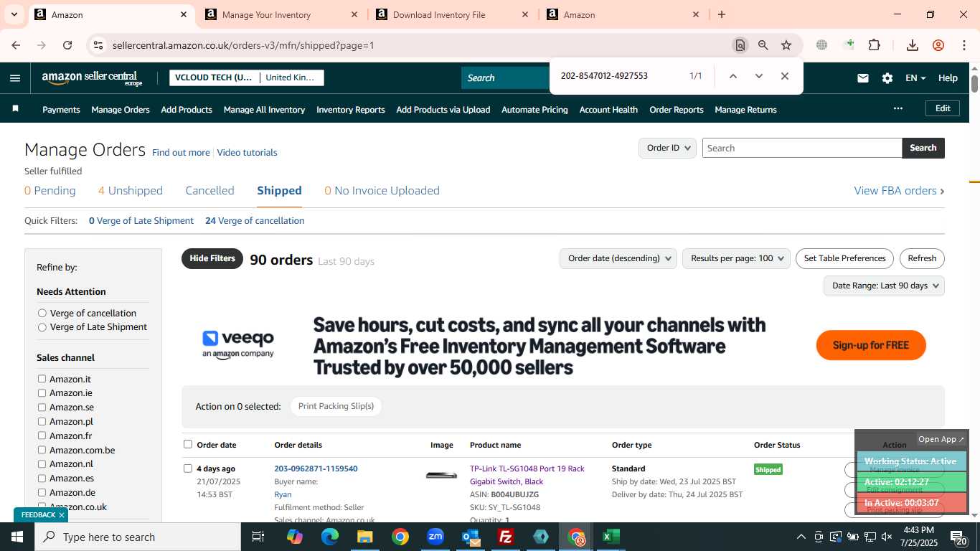
Task: Click the bookmark flag icon in nav bar
Action: point(15,109)
